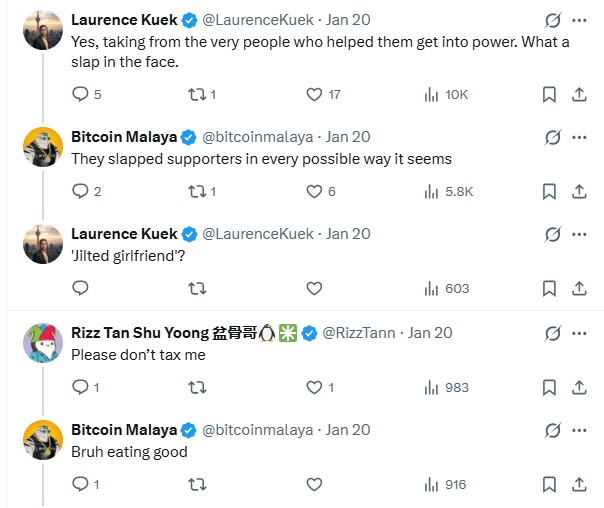Share Bitcoin Malaya's 'slapped supporters' tweet
Image resolution: width=604 pixels, height=508 pixels.
[579, 191]
